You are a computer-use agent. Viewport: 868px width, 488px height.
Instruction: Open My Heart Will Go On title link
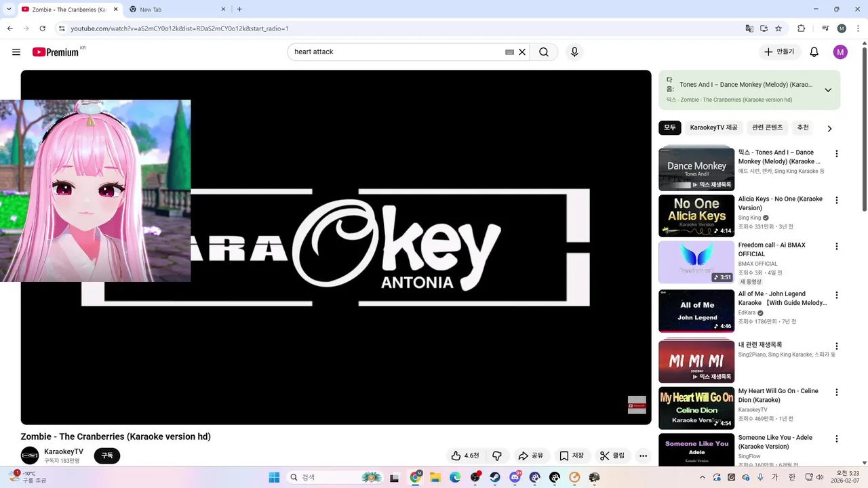[778, 395]
